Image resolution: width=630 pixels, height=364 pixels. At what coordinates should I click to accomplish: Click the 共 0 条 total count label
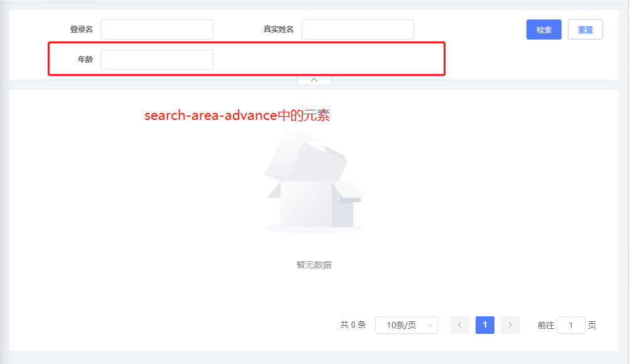point(352,324)
